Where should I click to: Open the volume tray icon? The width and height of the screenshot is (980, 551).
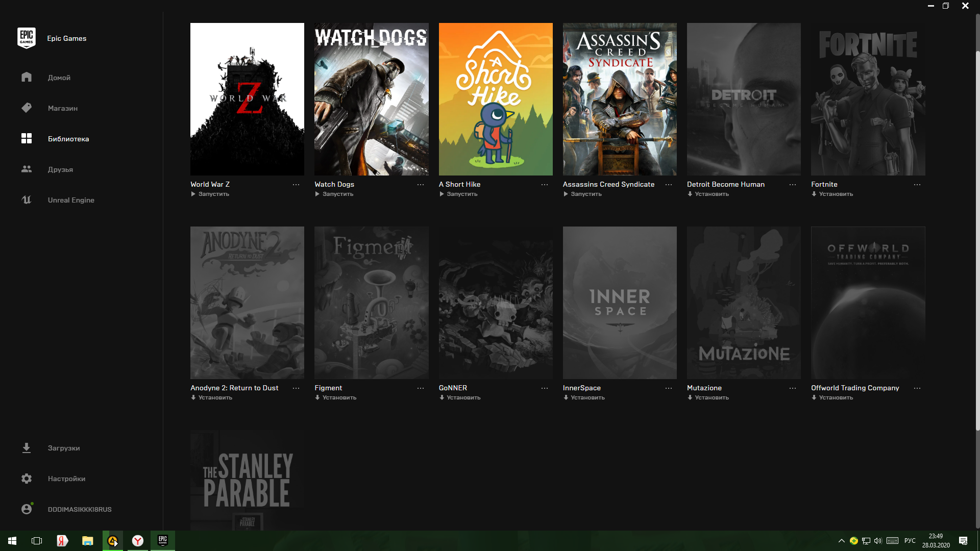878,541
